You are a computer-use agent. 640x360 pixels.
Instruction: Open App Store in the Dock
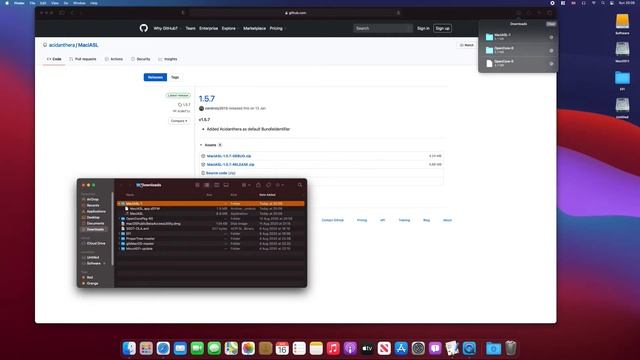(401, 348)
